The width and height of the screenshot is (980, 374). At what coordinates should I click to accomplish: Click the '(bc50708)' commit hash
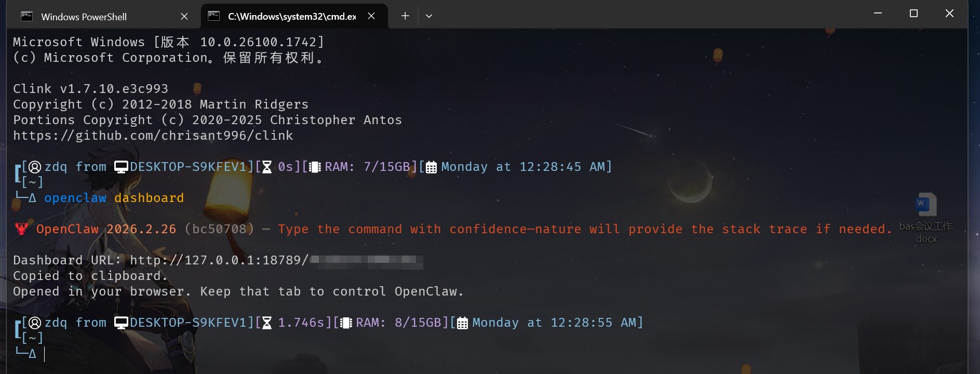(219, 229)
